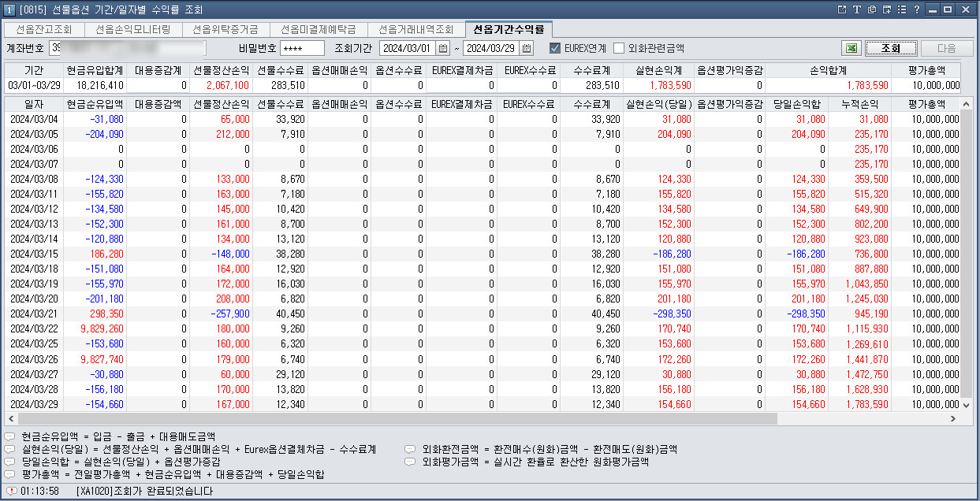Click speech bubble icon beside 당일손익합 formula

coord(9,462)
